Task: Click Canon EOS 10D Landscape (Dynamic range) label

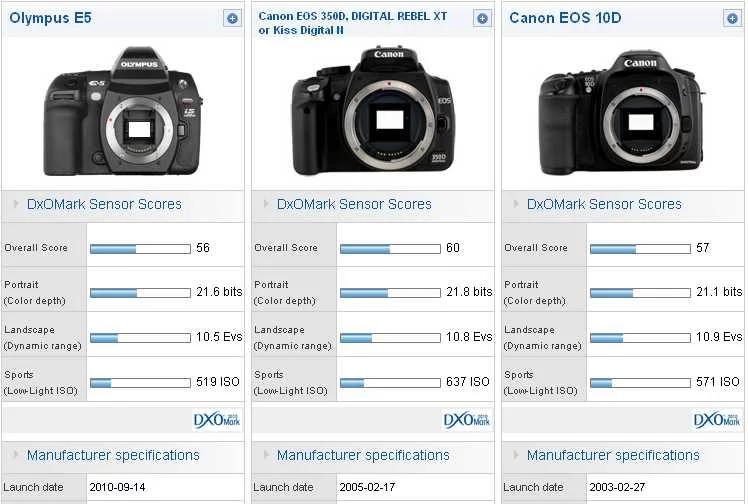Action: 542,338
